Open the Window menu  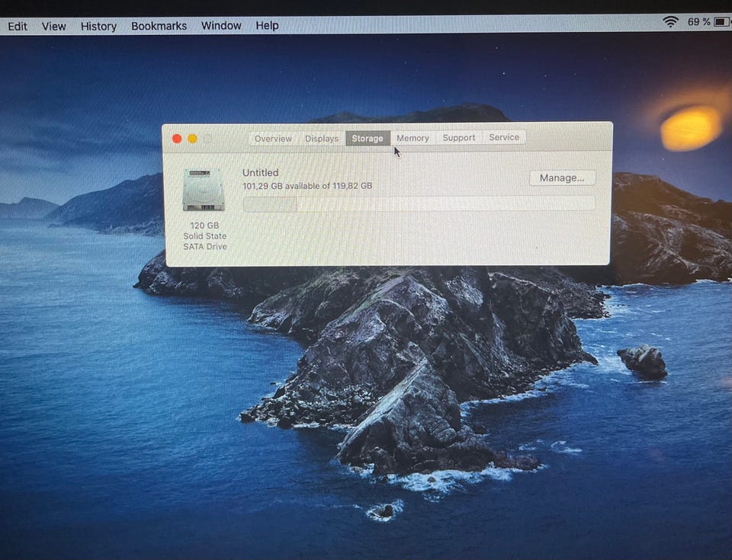click(x=221, y=26)
